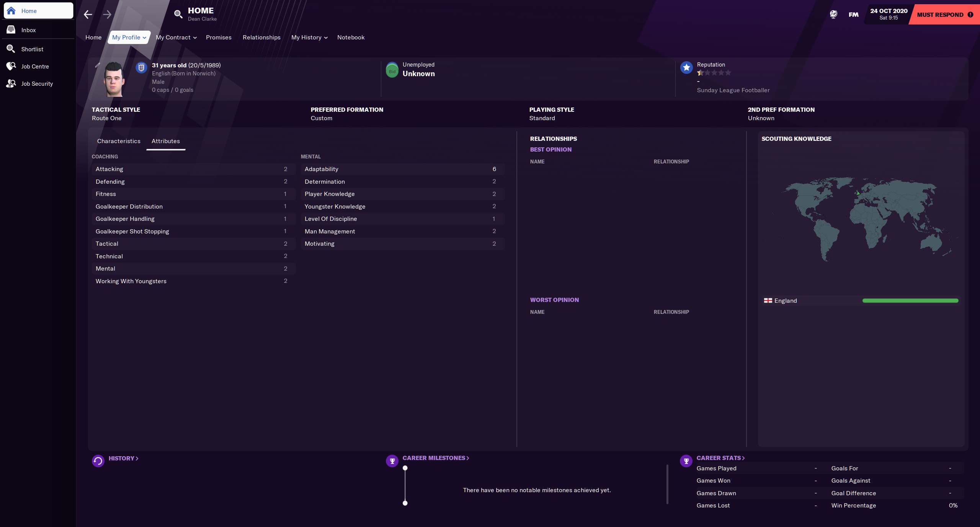
Task: Click the pencil edit profile icon
Action: [98, 65]
